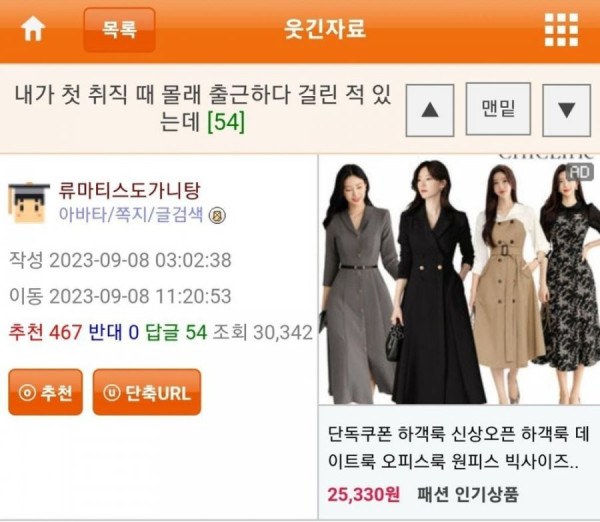Recommend the post with 추천 button
Screen dimensions: 600x522
(46, 392)
